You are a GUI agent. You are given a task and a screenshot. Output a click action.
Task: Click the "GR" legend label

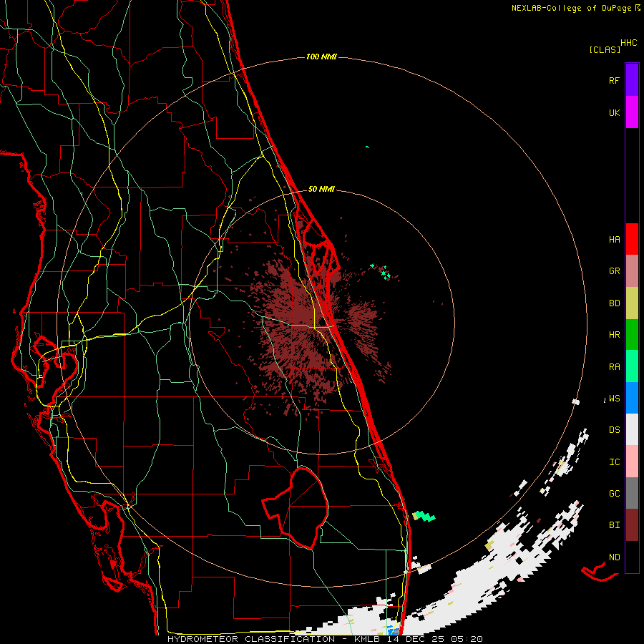point(614,271)
